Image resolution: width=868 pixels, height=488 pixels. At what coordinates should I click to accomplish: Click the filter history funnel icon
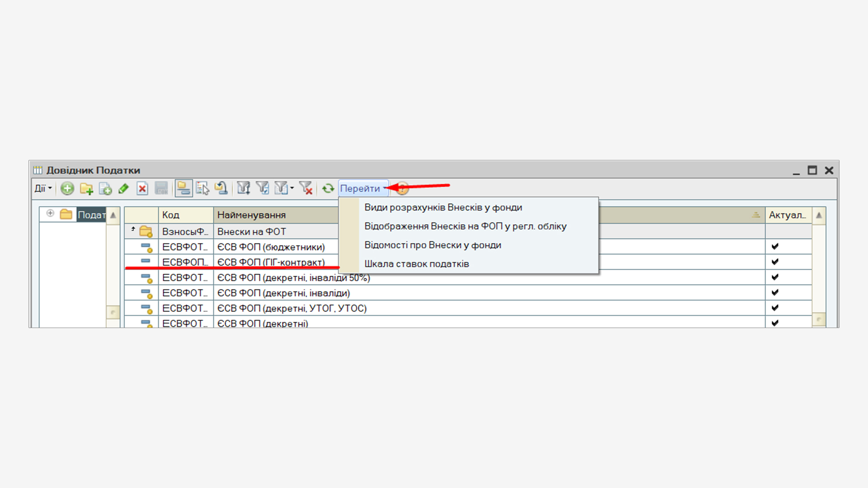[281, 188]
